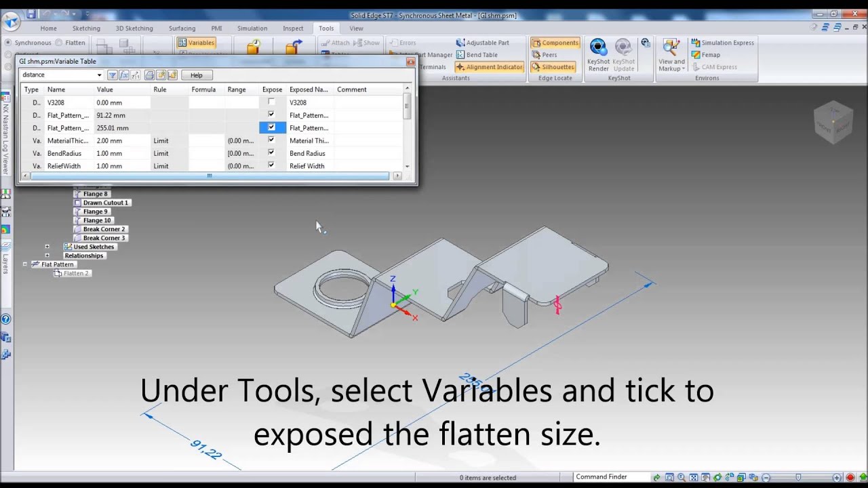This screenshot has width=868, height=488.
Task: Click the Formula column header
Action: (x=206, y=89)
